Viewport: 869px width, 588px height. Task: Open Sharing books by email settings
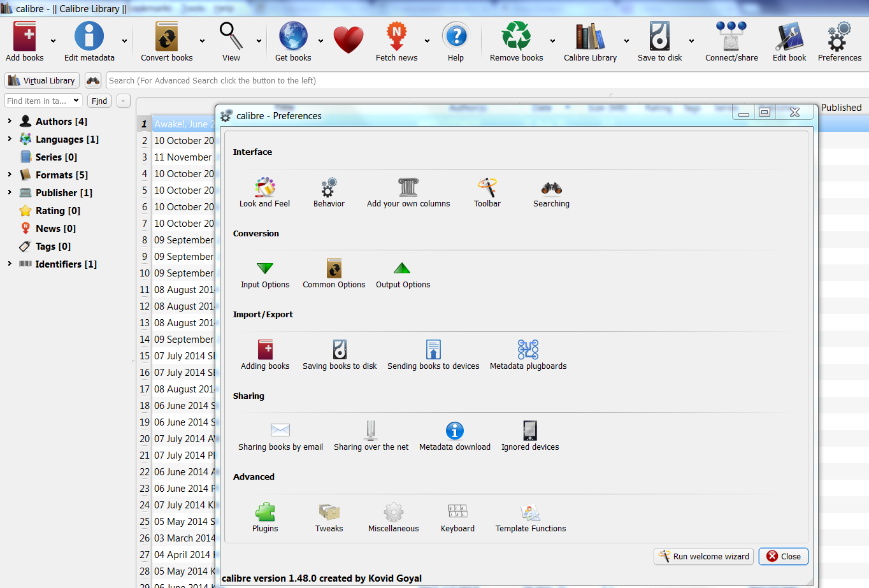pos(280,436)
